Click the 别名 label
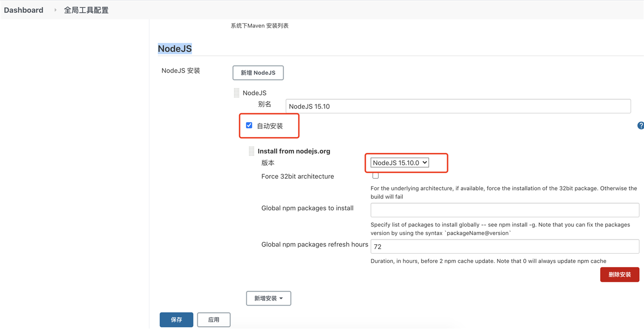Viewport: 644px width, 329px height. pyautogui.click(x=265, y=104)
